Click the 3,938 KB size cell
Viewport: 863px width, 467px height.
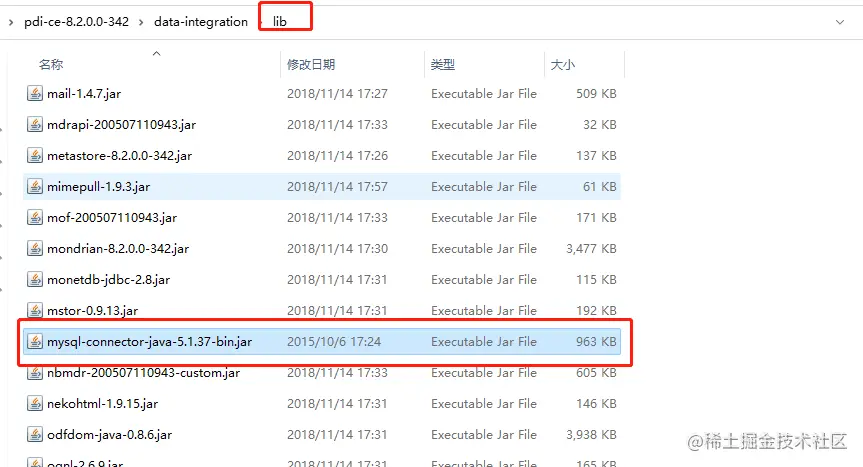click(591, 435)
